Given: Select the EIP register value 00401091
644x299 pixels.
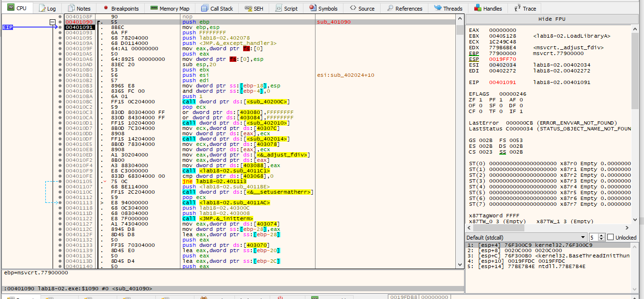Looking at the screenshot, I should 502,82.
